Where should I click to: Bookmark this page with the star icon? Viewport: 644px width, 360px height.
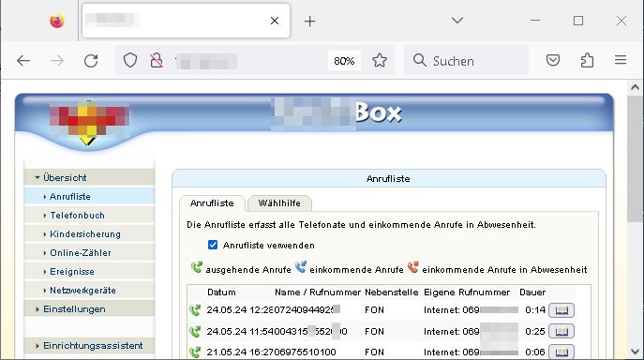click(x=380, y=60)
